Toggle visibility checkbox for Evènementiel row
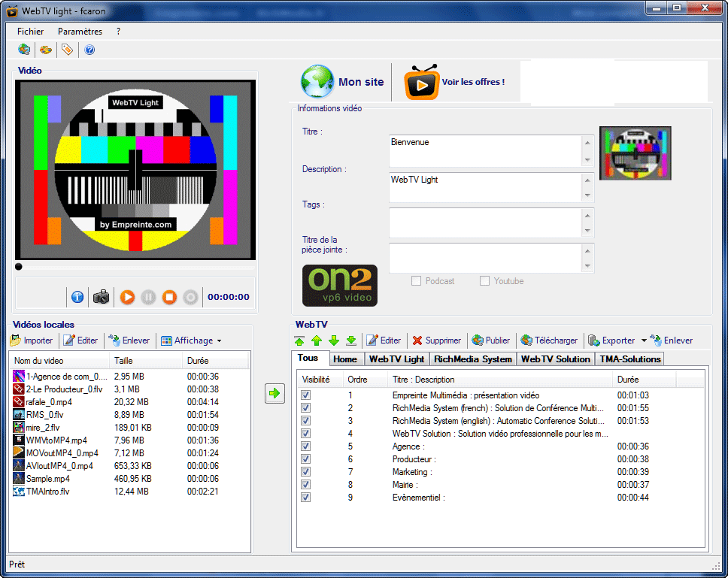Screen dimensions: 728x578 (306, 498)
